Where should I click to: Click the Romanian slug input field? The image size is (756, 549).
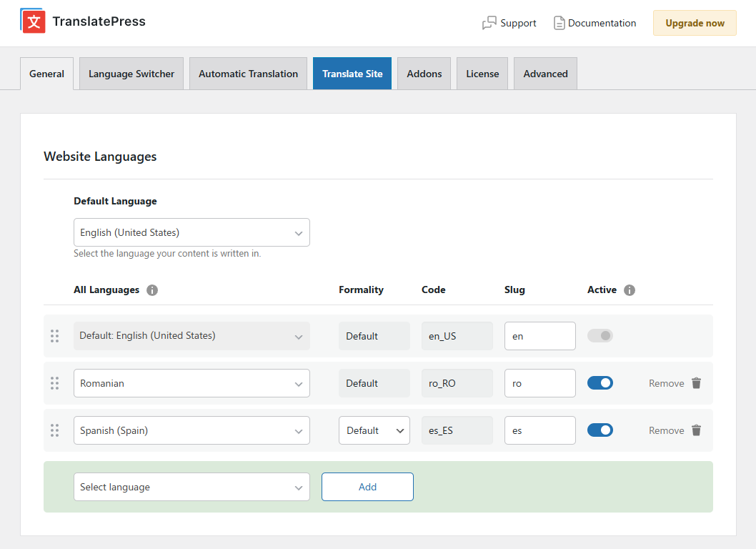click(x=539, y=383)
